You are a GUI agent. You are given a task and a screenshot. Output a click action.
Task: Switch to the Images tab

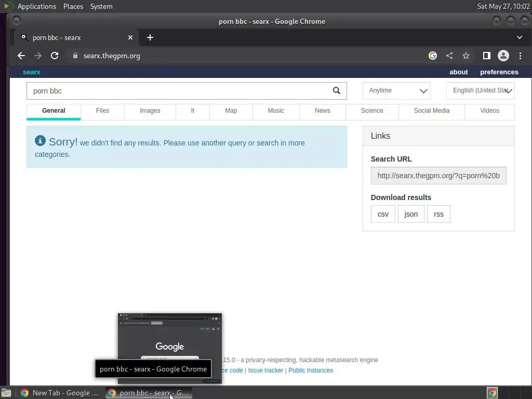click(x=150, y=111)
